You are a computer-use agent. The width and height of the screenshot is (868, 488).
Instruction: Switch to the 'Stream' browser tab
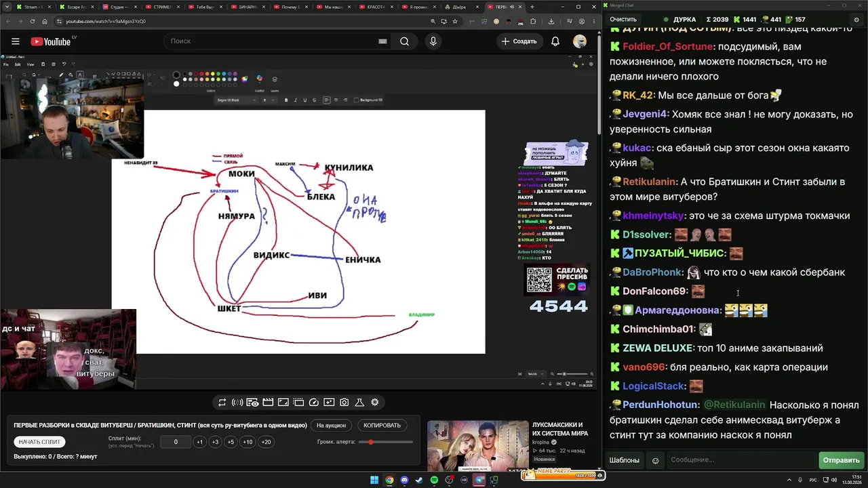coord(33,7)
